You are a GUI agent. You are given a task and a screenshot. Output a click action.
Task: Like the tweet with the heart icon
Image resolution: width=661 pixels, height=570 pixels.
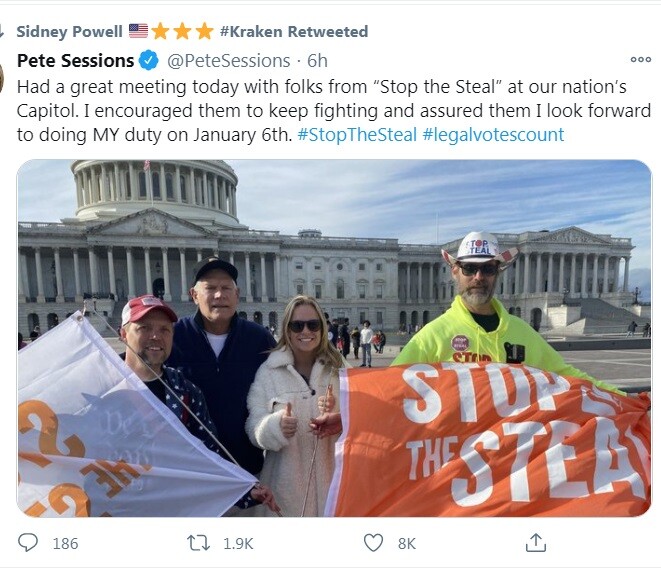tap(373, 543)
